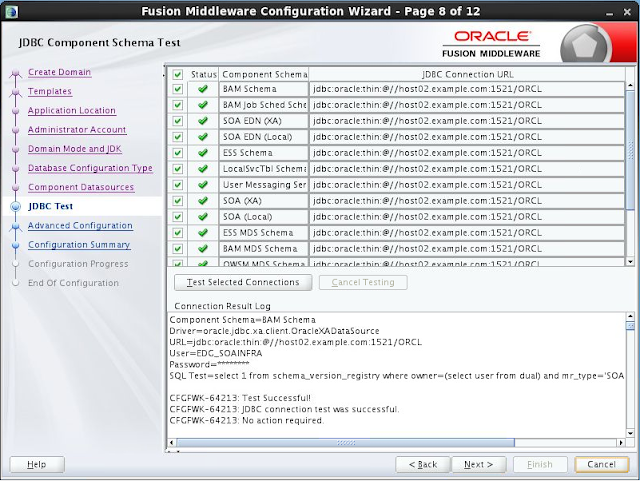Click the Configuration Summary step node icon

pyautogui.click(x=16, y=245)
